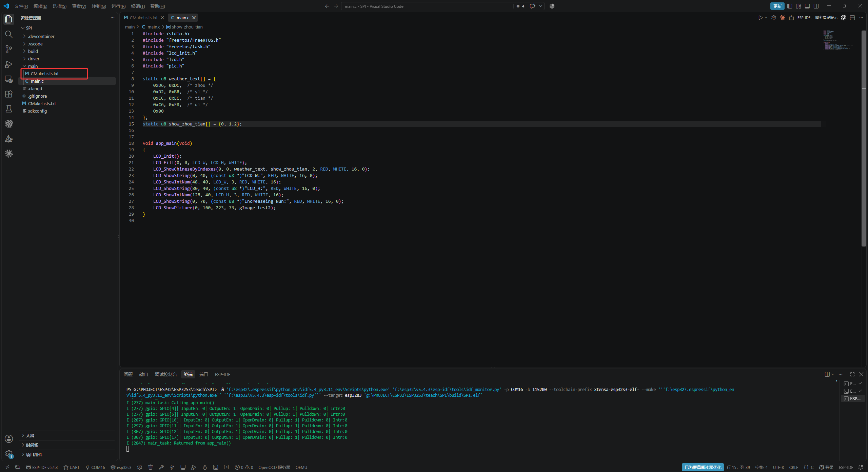Viewport: 868px width, 472px height.
Task: Open the split terminal dropdown arrow
Action: (x=833, y=374)
